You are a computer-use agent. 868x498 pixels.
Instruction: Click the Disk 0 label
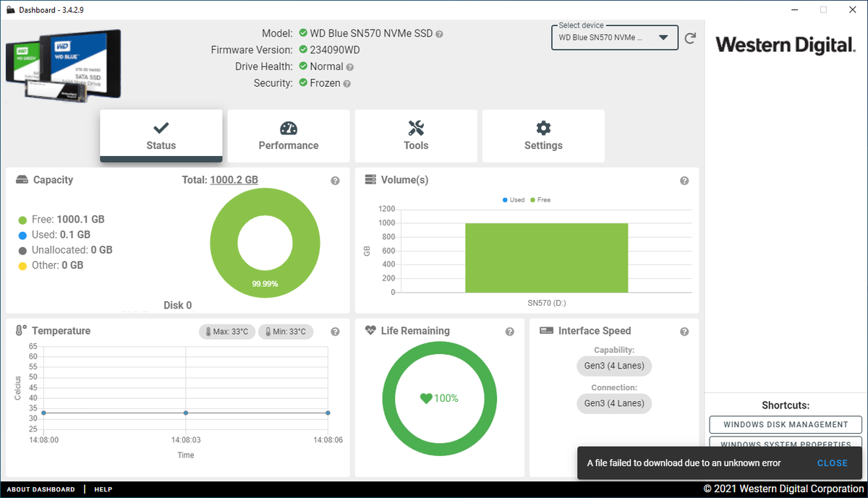(x=177, y=305)
